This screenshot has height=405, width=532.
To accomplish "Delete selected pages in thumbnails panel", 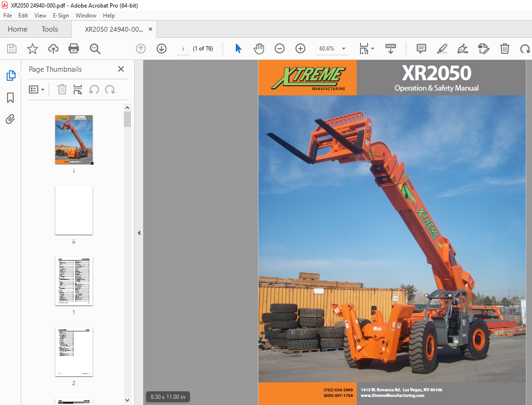I will [62, 90].
